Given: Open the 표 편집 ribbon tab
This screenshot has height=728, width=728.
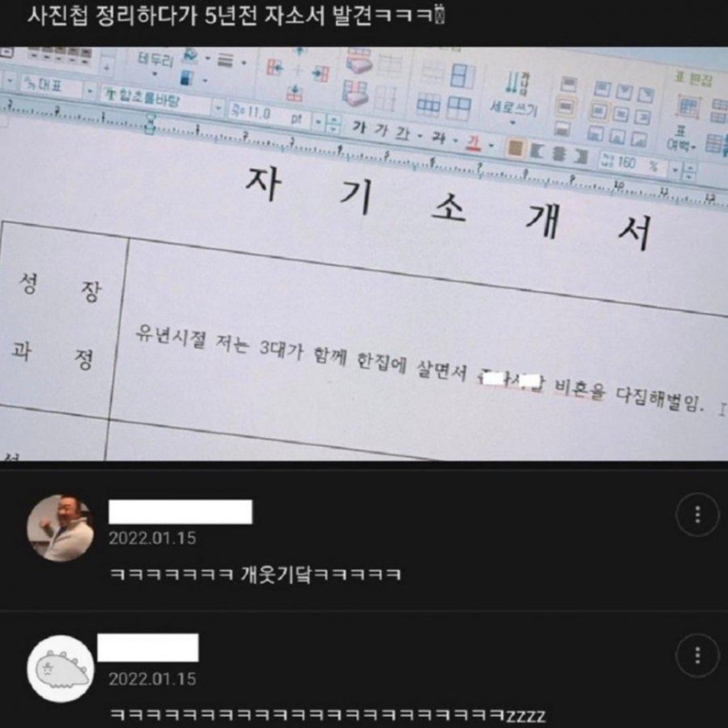Looking at the screenshot, I should [695, 78].
